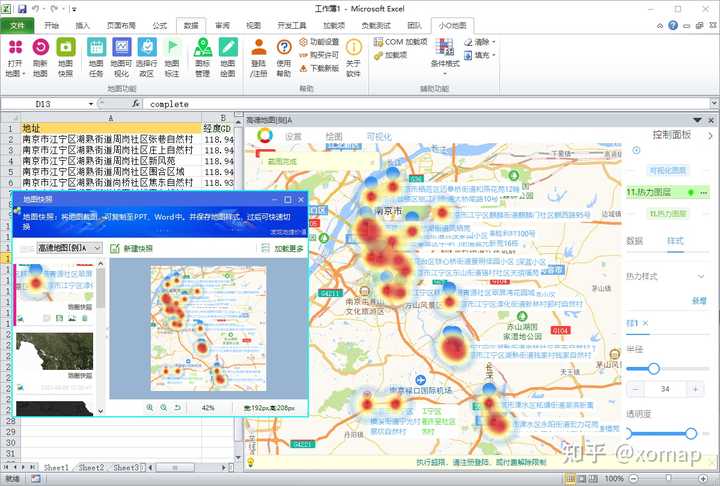Click the snapshot list scroll-down arrow
The width and height of the screenshot is (720, 486).
point(100,411)
